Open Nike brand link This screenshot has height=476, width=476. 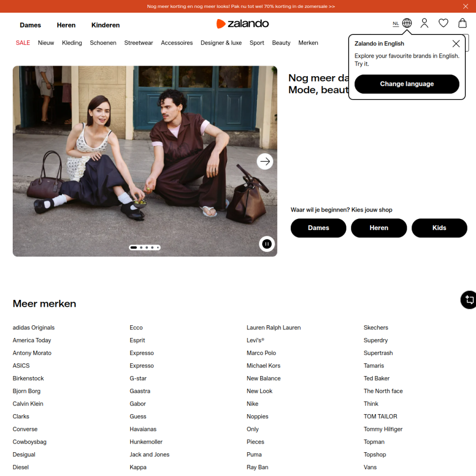(x=252, y=404)
